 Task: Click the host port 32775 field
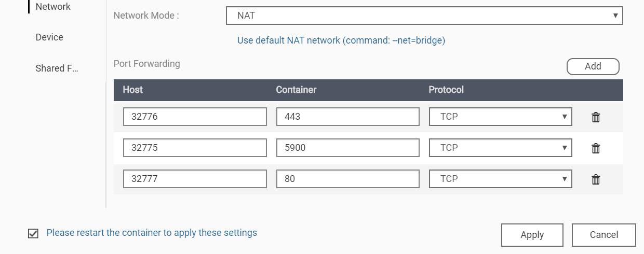(x=195, y=148)
